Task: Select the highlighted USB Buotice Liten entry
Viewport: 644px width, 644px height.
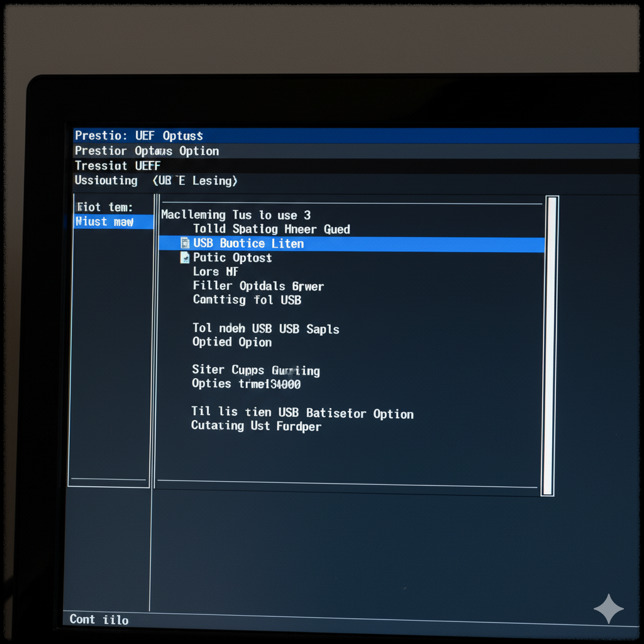Action: [248, 243]
